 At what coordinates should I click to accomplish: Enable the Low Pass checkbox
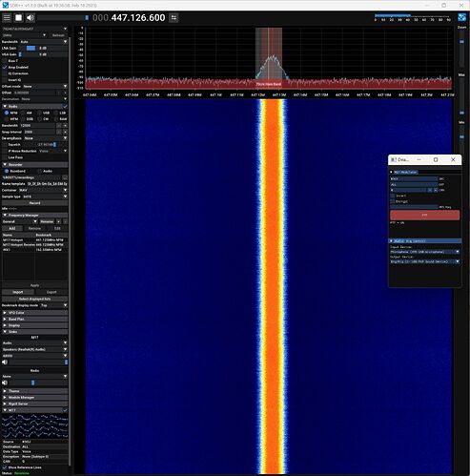click(x=5, y=157)
